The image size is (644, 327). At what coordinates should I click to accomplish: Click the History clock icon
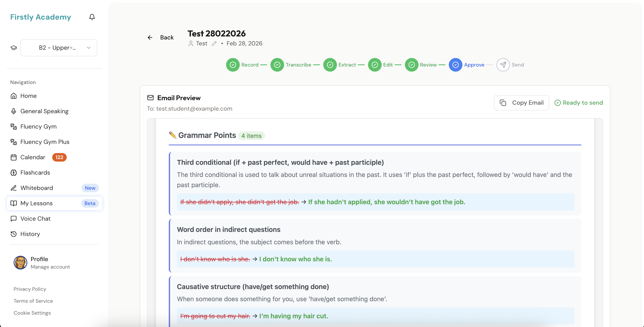(14, 234)
